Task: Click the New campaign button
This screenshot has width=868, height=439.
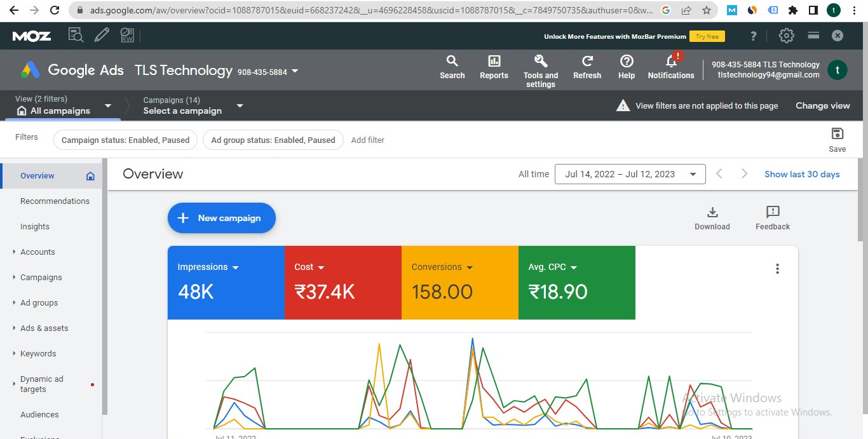Action: tap(222, 218)
